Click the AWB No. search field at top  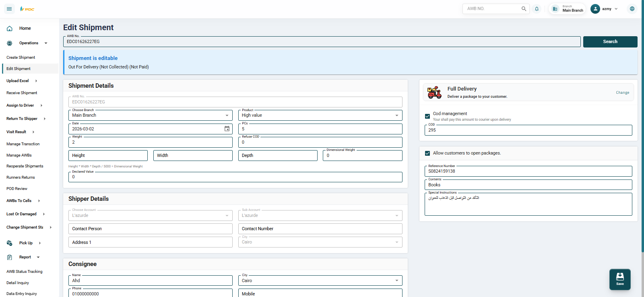coord(322,41)
